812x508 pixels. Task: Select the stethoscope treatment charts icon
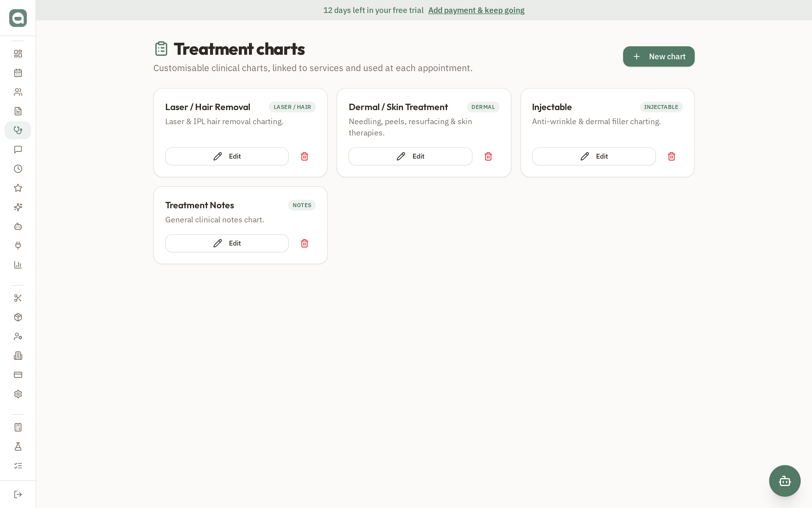tap(18, 130)
